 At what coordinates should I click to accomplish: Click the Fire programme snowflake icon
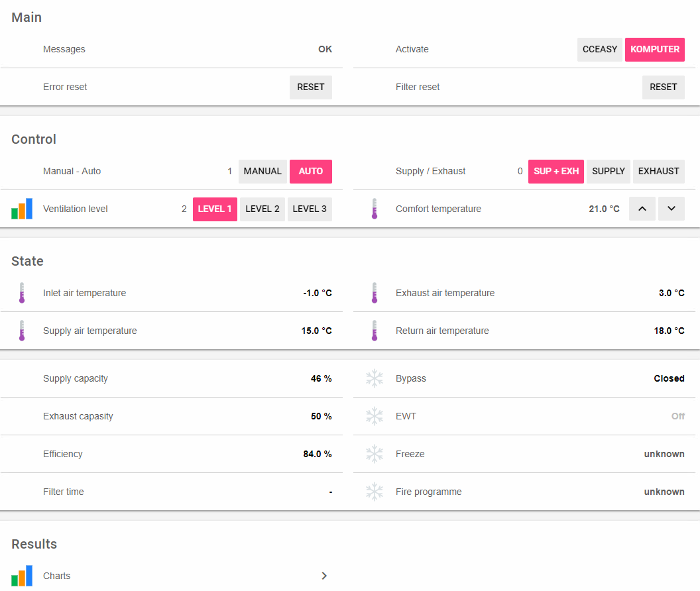375,492
